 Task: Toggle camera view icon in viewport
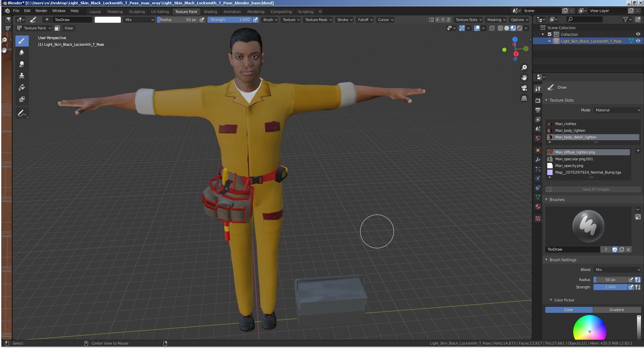tap(524, 88)
